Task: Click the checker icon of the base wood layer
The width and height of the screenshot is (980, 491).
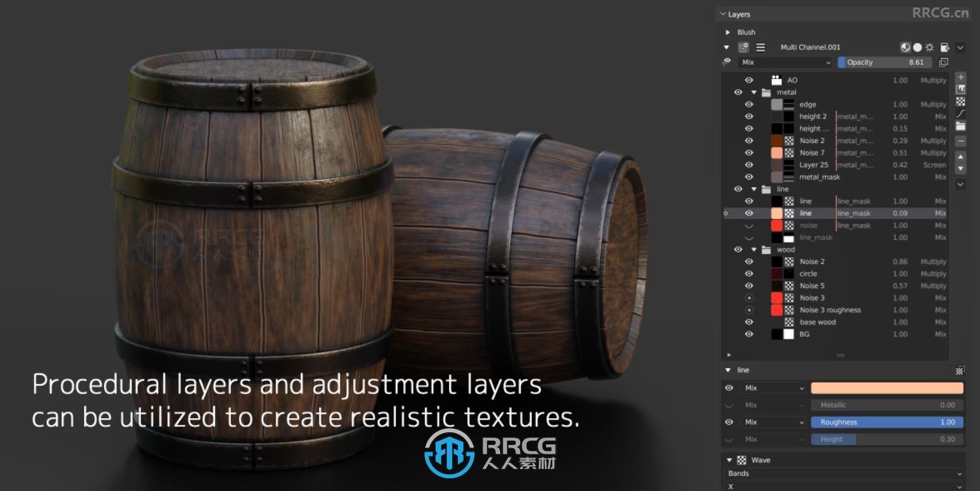Action: (789, 322)
